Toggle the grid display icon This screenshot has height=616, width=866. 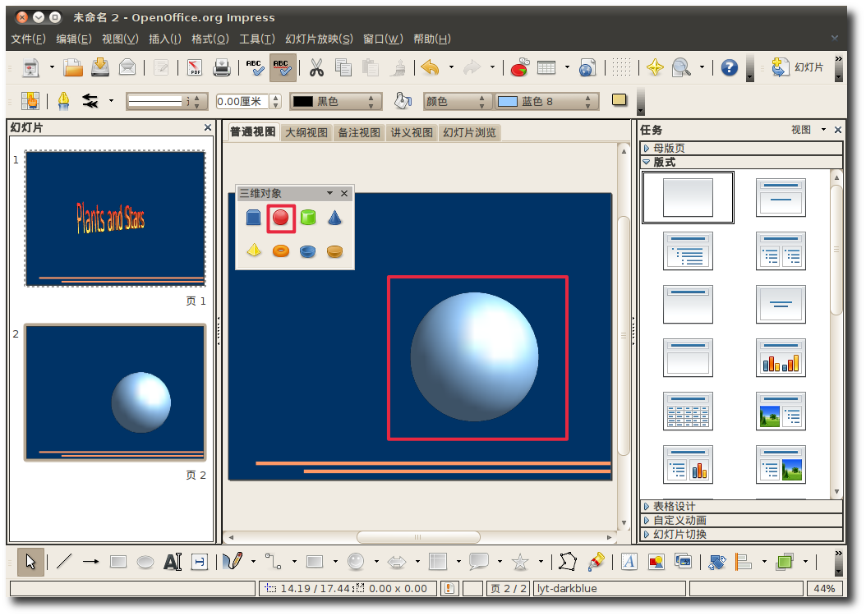(621, 67)
